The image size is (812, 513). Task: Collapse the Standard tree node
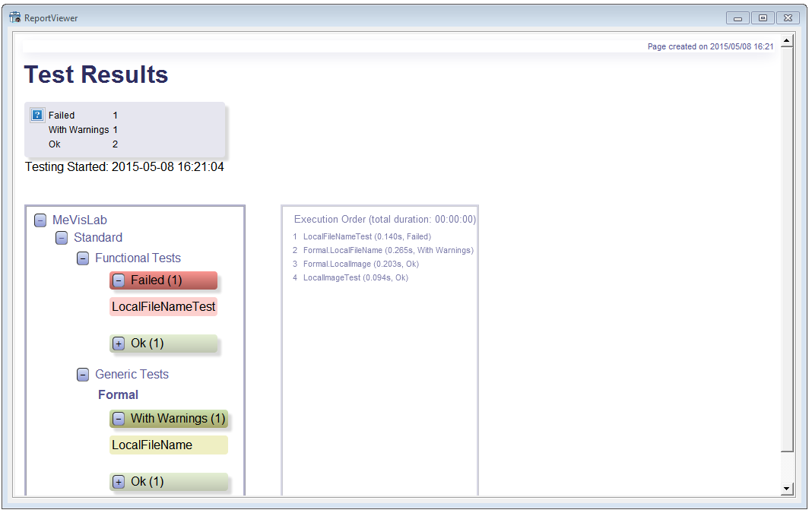point(62,238)
